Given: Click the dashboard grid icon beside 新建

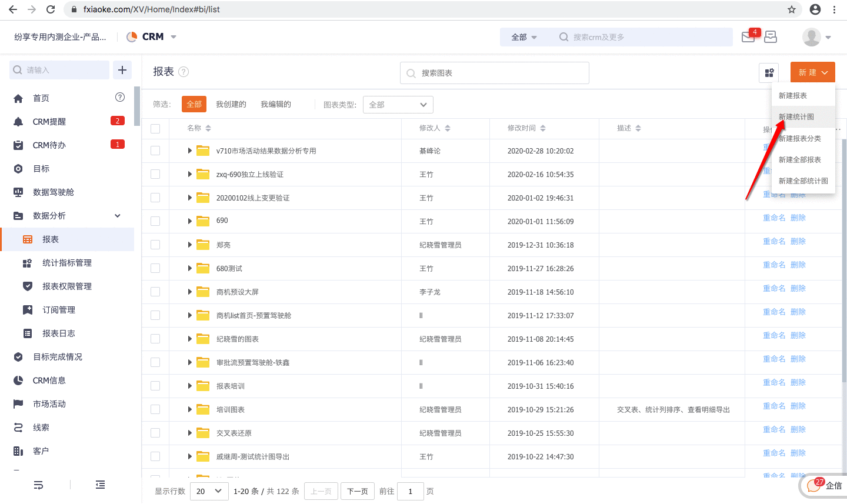Looking at the screenshot, I should pos(769,73).
